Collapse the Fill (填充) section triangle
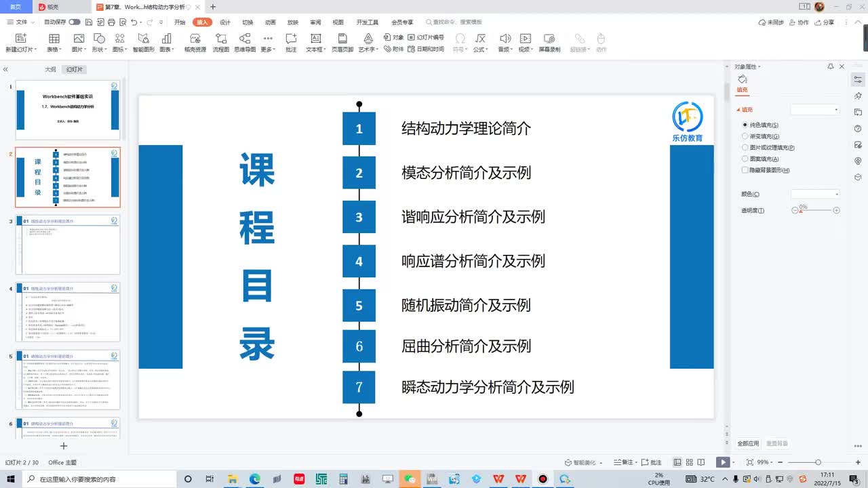Image resolution: width=868 pixels, height=488 pixels. (738, 109)
